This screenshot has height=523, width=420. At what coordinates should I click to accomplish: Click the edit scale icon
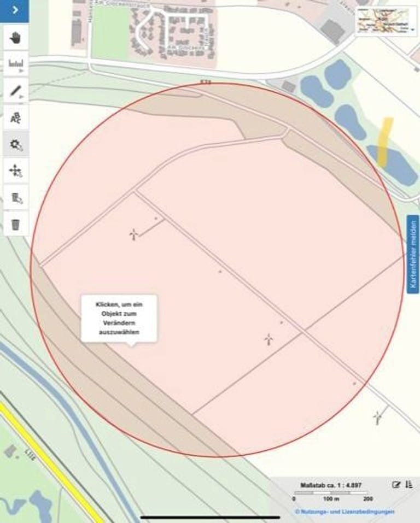396,485
